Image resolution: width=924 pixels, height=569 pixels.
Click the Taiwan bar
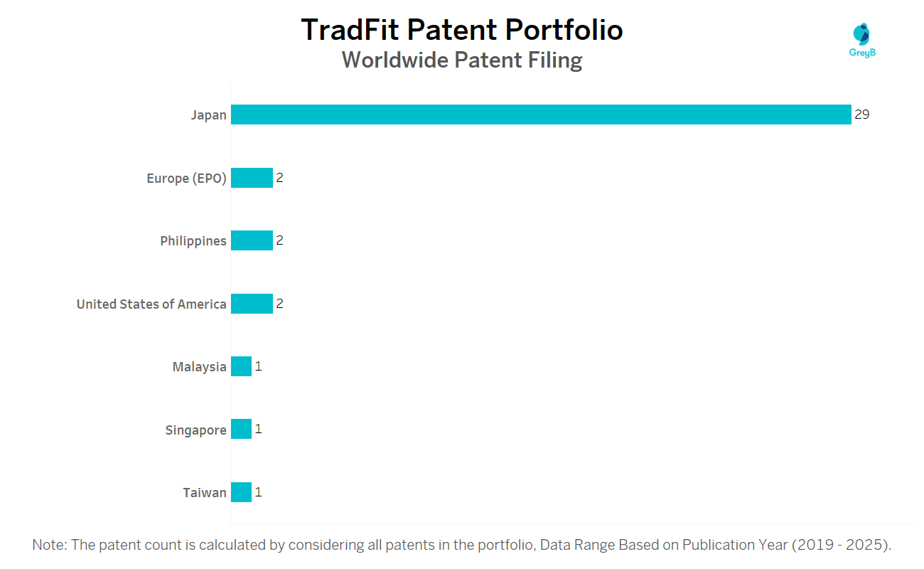click(241, 492)
